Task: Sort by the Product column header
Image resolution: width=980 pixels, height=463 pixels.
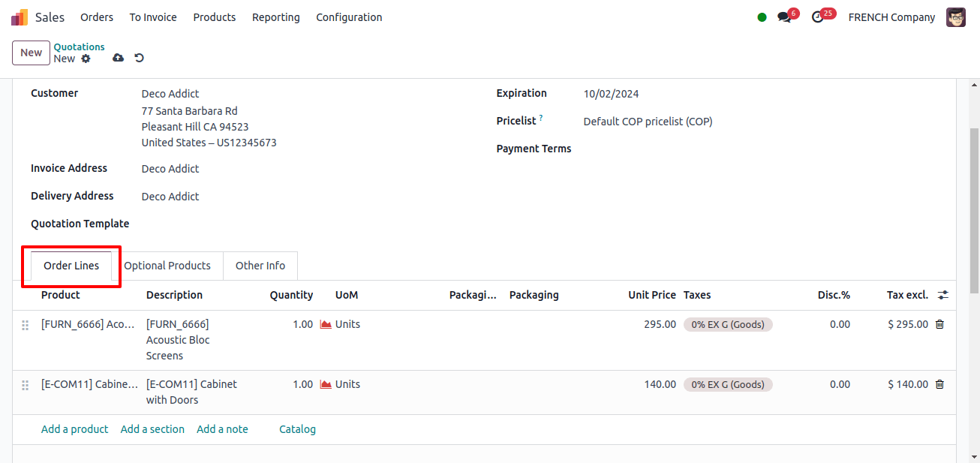Action: pyautogui.click(x=61, y=295)
